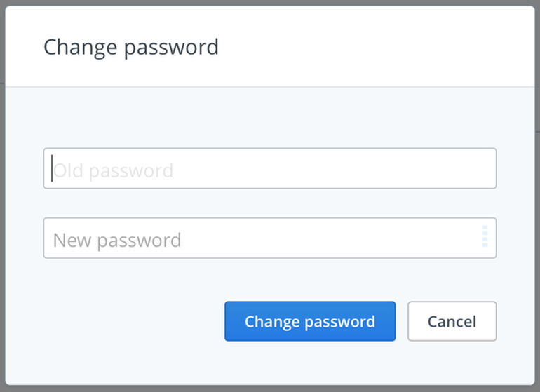Viewport: 540px width, 392px height.
Task: Click the text caret in Old password
Action: 52,168
